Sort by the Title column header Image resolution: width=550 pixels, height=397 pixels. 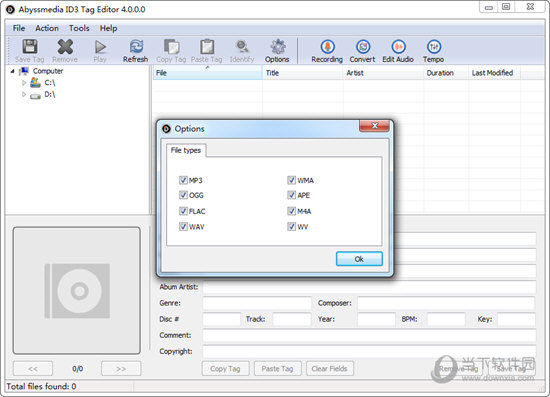pos(303,73)
